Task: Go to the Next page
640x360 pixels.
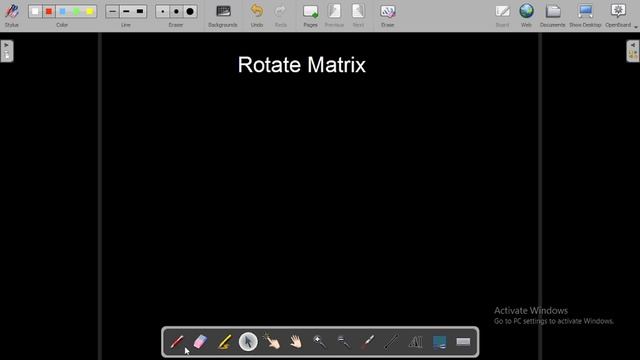Action: pos(358,15)
